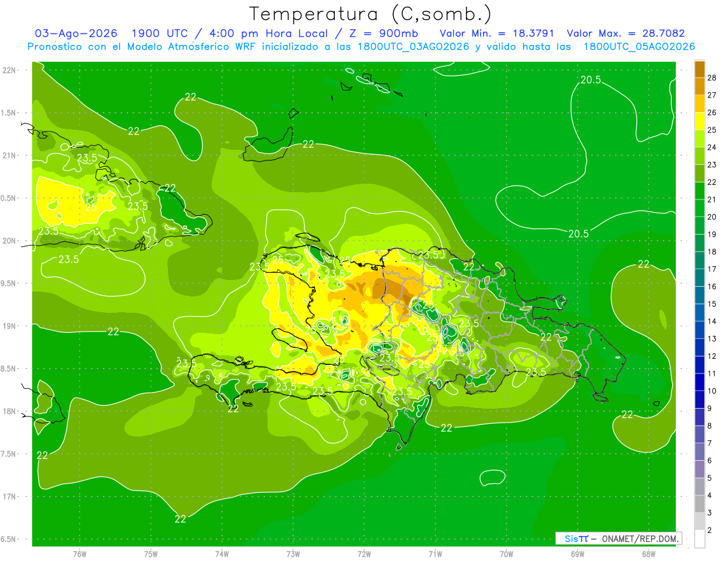Click the '70W' longitude axis label
Image resolution: width=728 pixels, height=562 pixels.
click(506, 554)
